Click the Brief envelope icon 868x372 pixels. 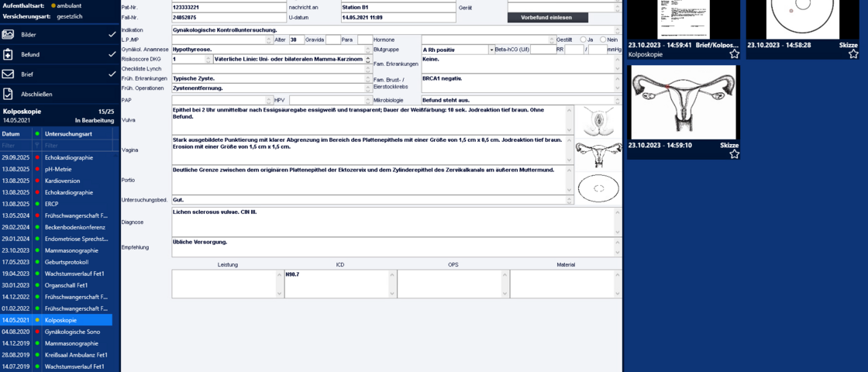click(9, 74)
